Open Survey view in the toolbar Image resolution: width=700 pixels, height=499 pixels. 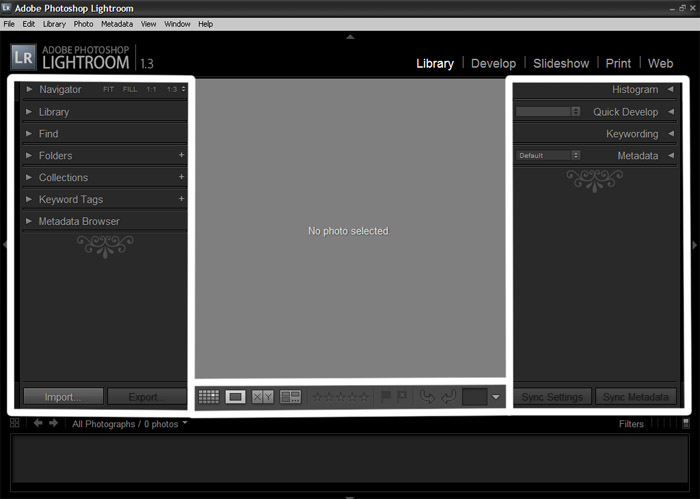pos(290,396)
